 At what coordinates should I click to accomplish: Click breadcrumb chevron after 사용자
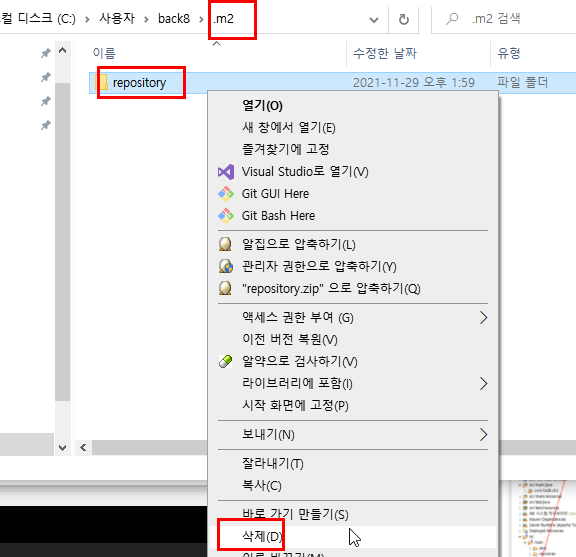[x=146, y=19]
